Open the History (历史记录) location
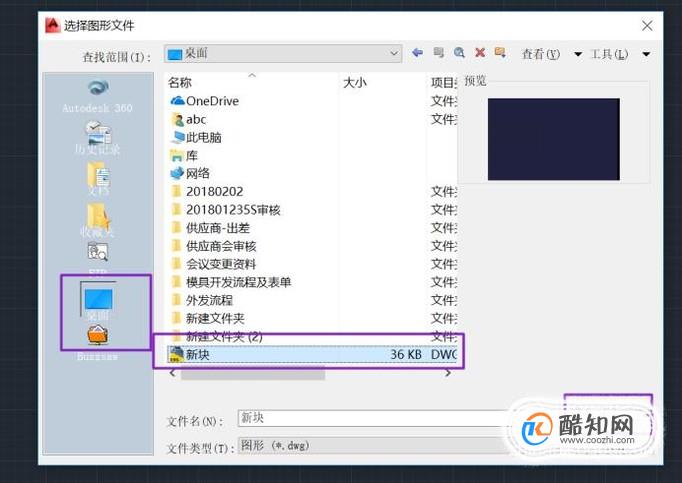The width and height of the screenshot is (682, 483). tap(98, 138)
